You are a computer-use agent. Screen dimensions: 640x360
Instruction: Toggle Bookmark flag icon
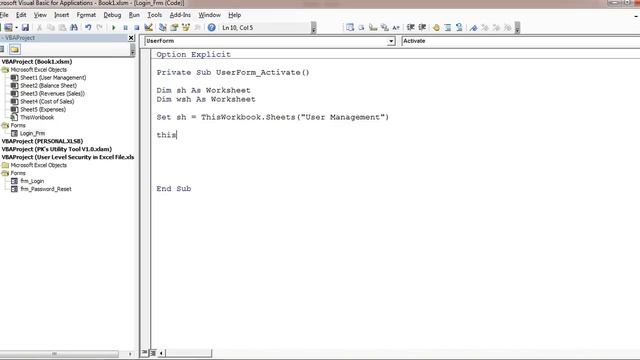473,28
